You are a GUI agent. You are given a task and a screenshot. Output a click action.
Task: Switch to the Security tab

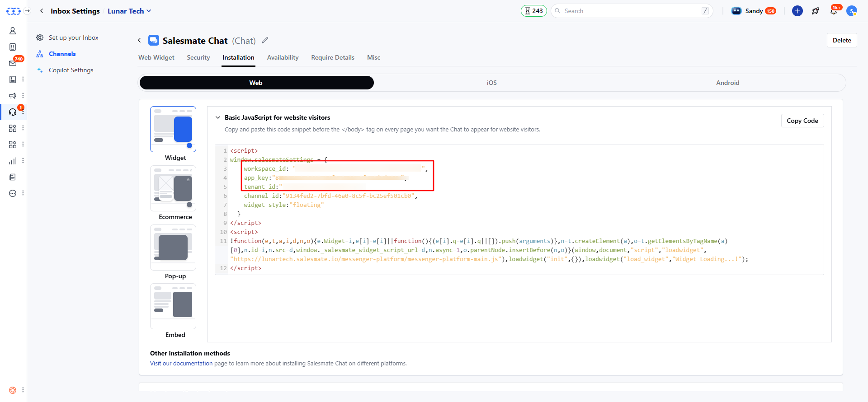coord(198,57)
